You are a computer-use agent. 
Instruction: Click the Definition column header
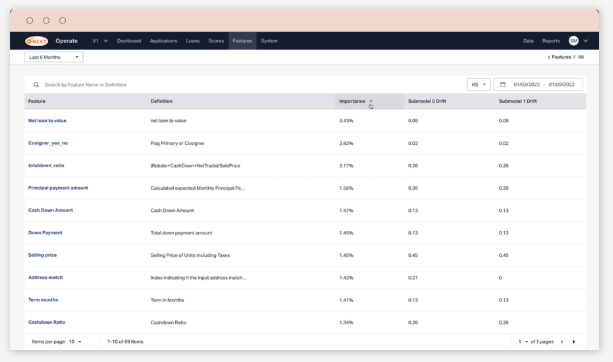(x=161, y=101)
